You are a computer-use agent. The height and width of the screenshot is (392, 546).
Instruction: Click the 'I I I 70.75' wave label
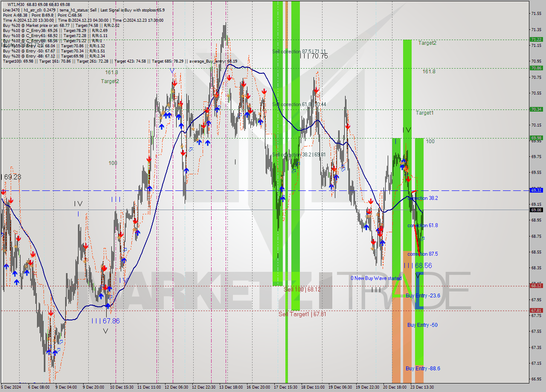pos(314,56)
